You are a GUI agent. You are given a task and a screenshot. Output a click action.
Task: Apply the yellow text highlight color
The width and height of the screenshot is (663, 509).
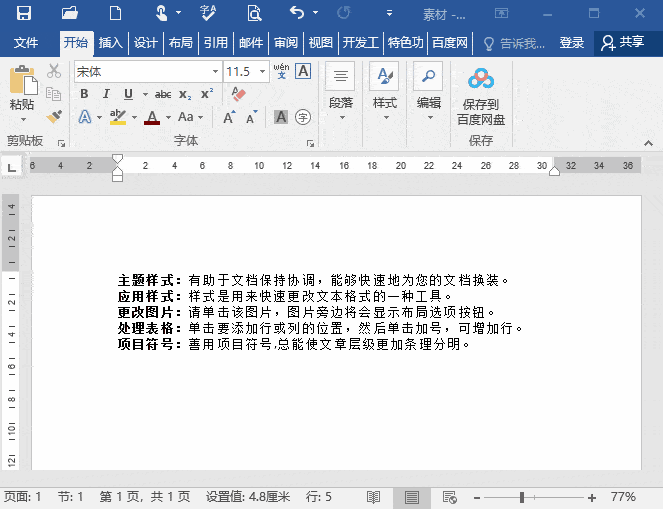[x=118, y=117]
